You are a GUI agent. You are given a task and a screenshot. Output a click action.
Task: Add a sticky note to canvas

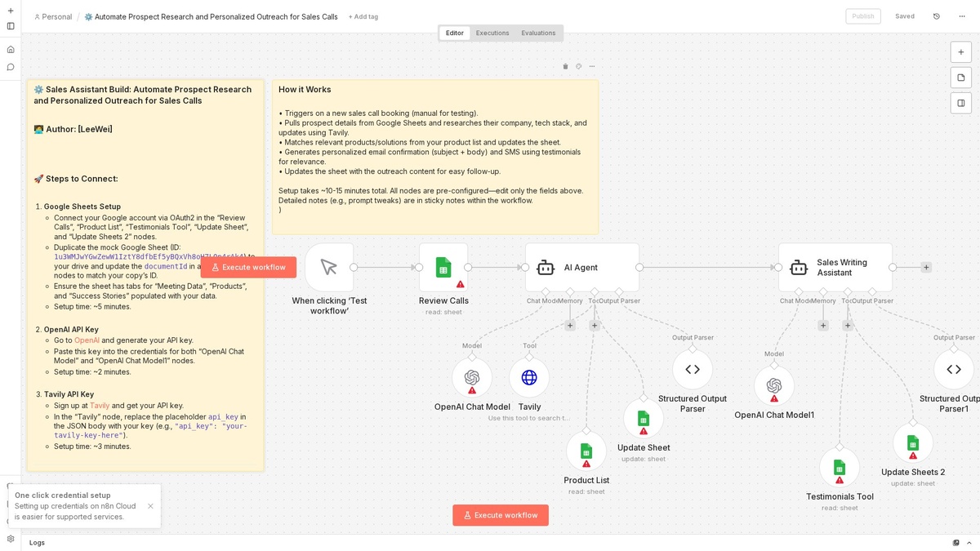tap(961, 78)
